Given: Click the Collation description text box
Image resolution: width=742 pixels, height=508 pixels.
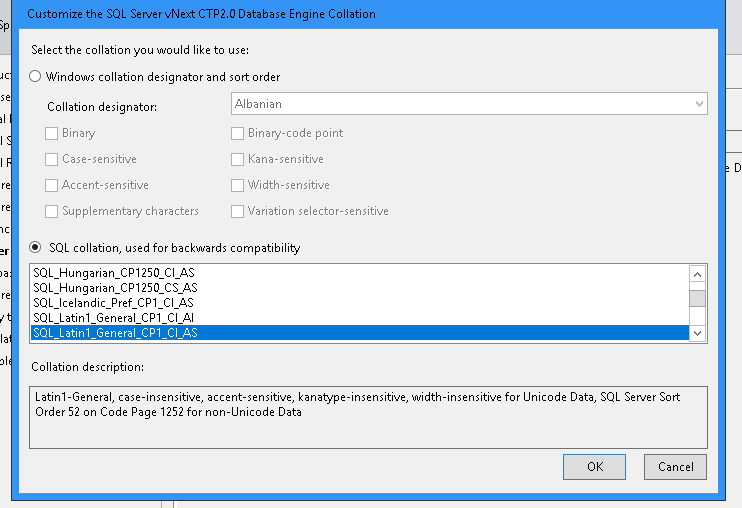Looking at the screenshot, I should [x=368, y=417].
